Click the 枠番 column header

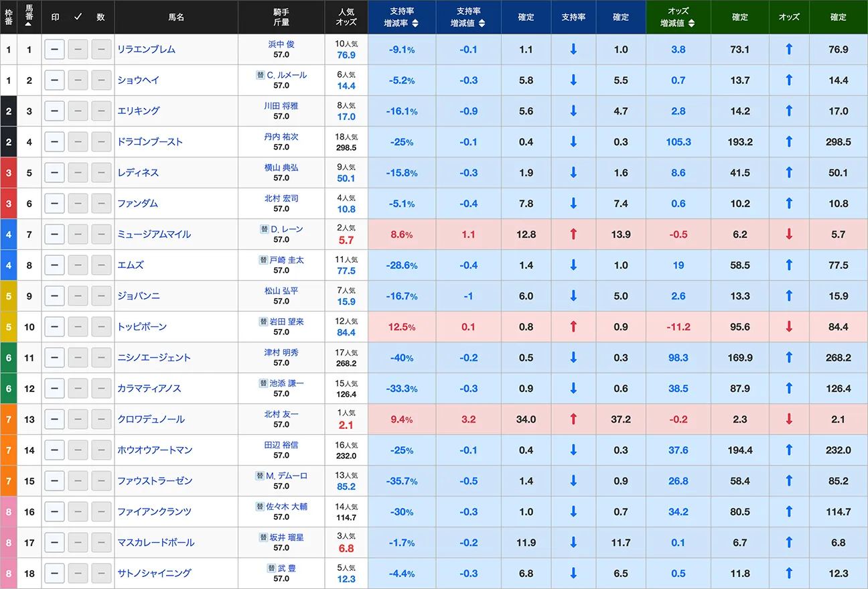pyautogui.click(x=9, y=17)
